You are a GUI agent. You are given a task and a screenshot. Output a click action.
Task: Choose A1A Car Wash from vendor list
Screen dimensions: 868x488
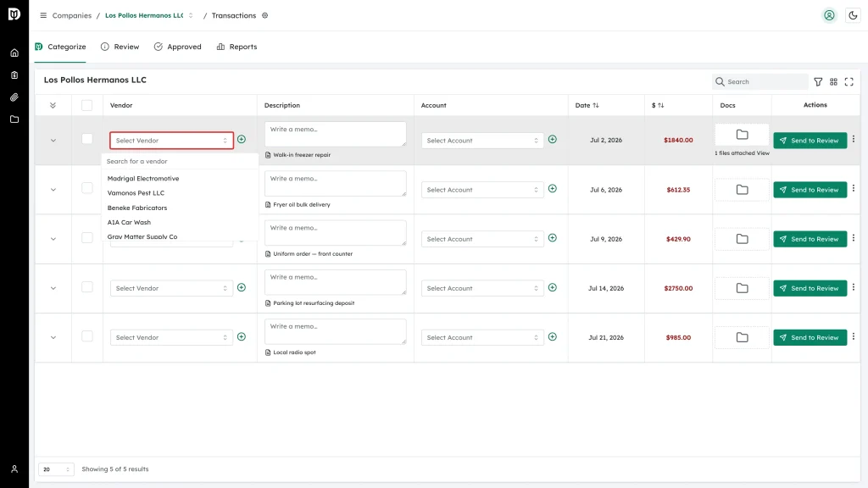pyautogui.click(x=129, y=223)
